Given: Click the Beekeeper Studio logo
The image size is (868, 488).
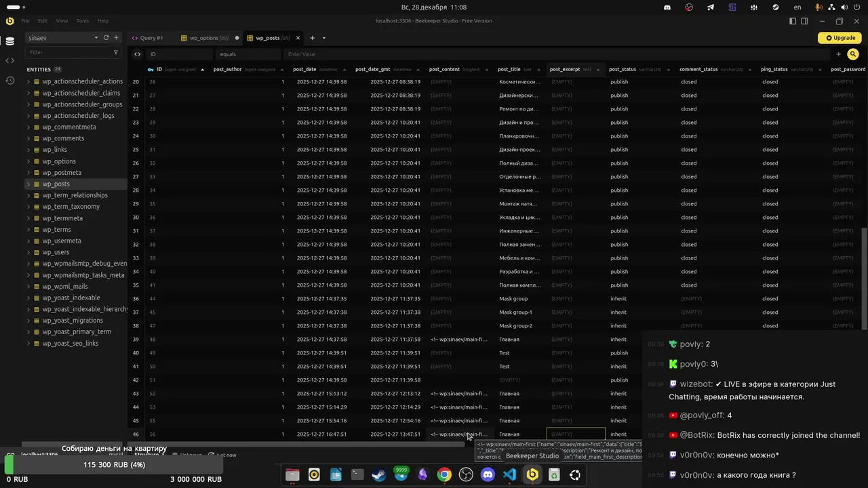Looking at the screenshot, I should pos(9,21).
